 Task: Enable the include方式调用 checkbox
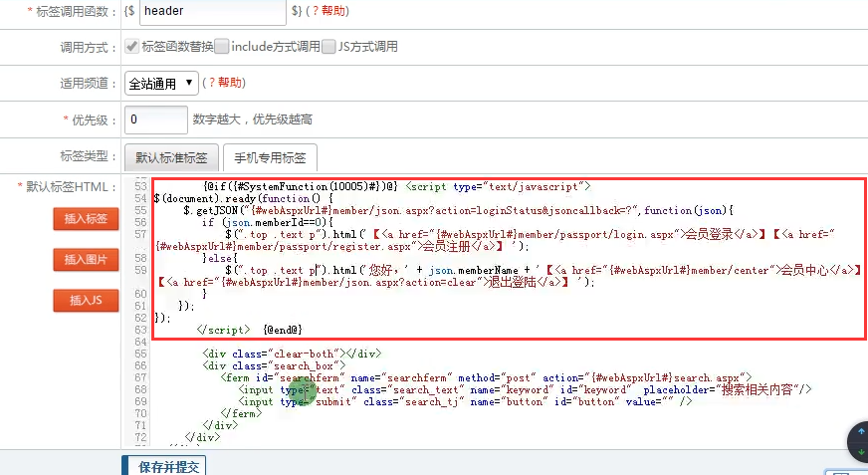point(222,46)
